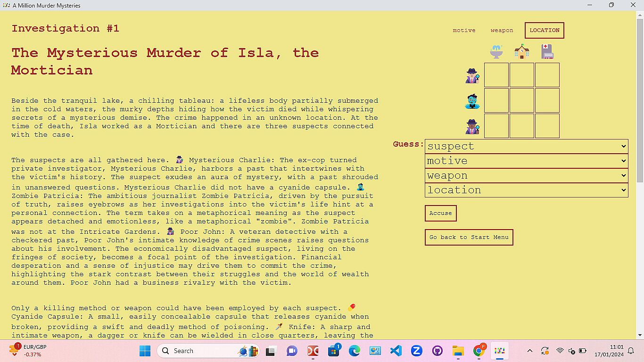
Task: Open File Explorer from the taskbar
Action: point(458,351)
